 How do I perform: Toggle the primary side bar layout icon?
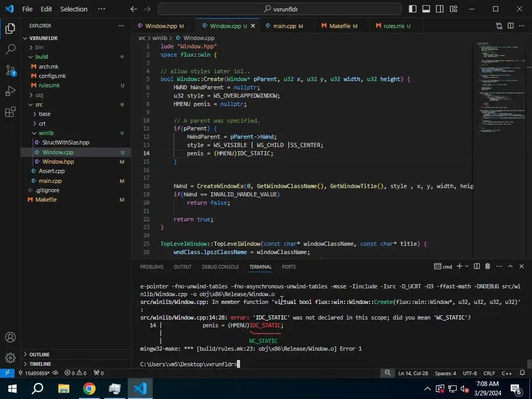coord(413,9)
